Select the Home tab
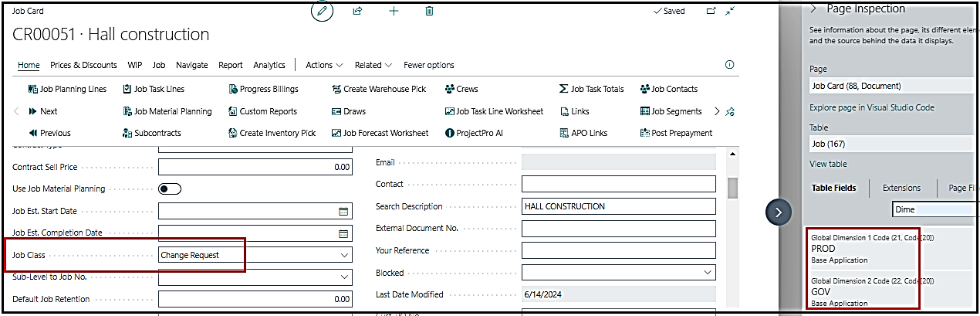 tap(29, 65)
